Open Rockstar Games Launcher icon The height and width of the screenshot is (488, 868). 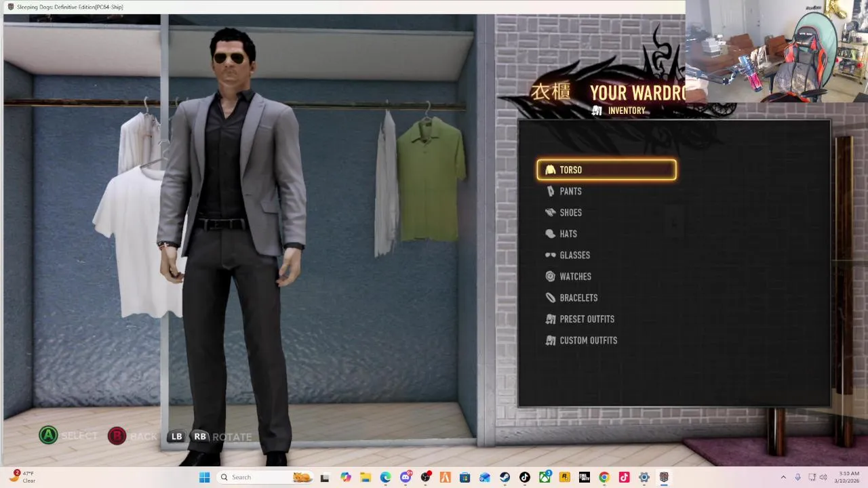[564, 477]
